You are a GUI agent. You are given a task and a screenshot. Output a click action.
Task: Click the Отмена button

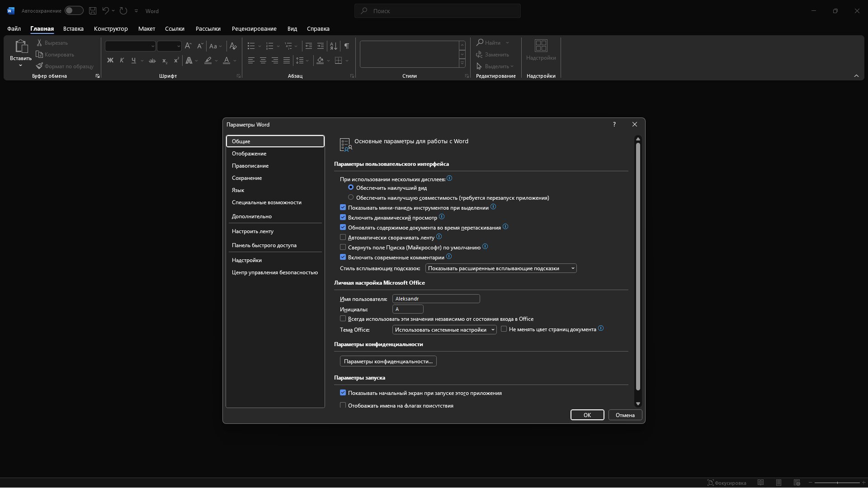tap(625, 415)
